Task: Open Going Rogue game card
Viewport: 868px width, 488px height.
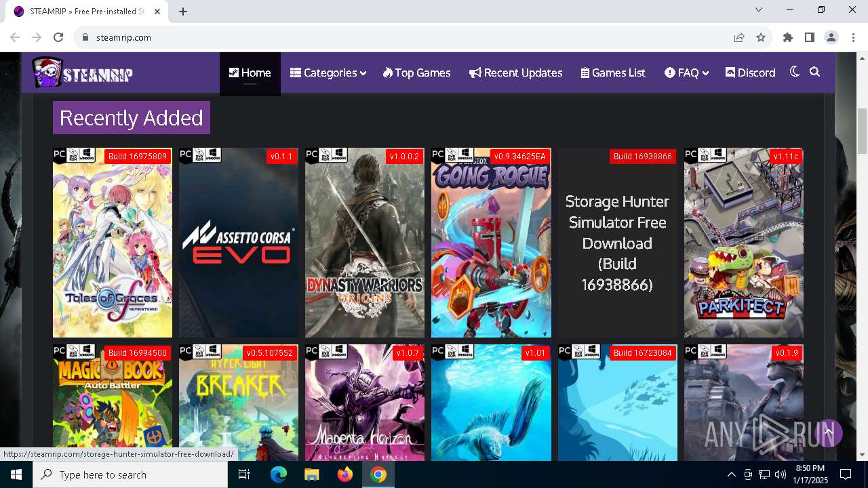Action: tap(491, 243)
